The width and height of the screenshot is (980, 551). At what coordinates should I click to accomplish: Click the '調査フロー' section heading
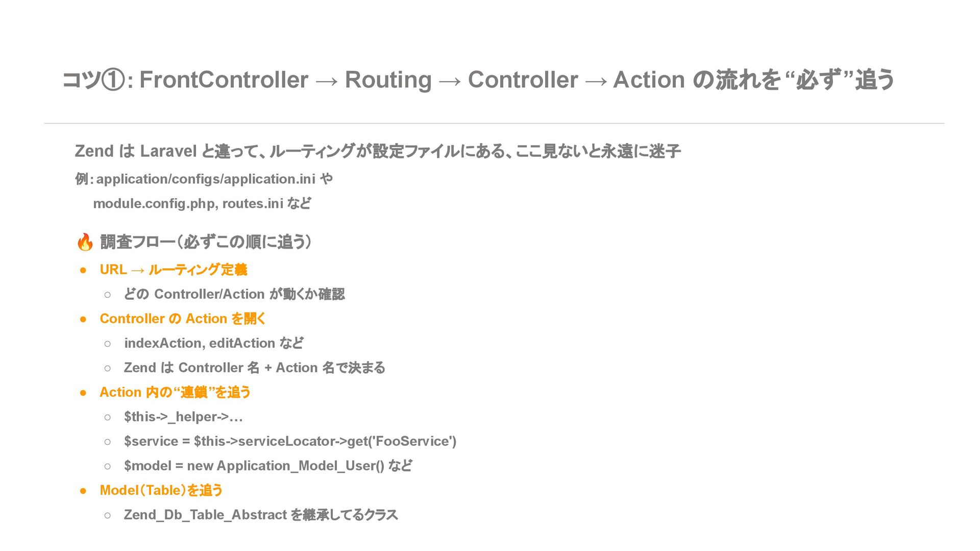206,242
